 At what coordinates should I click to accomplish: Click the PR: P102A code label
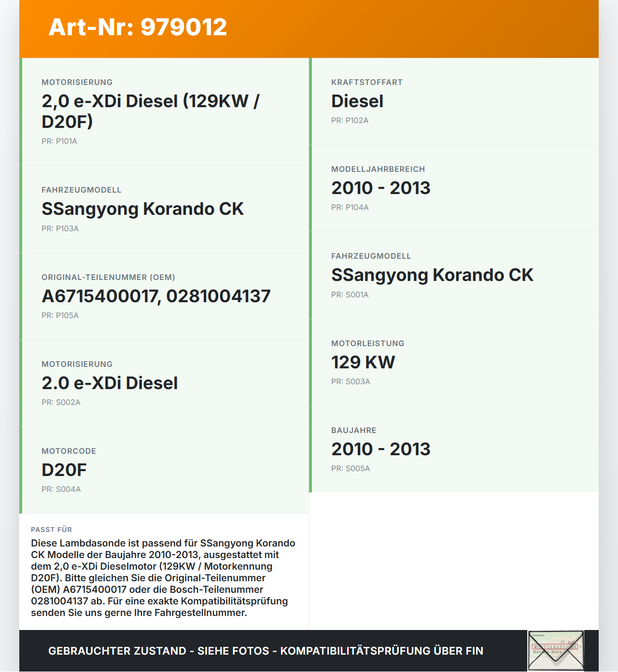[350, 121]
